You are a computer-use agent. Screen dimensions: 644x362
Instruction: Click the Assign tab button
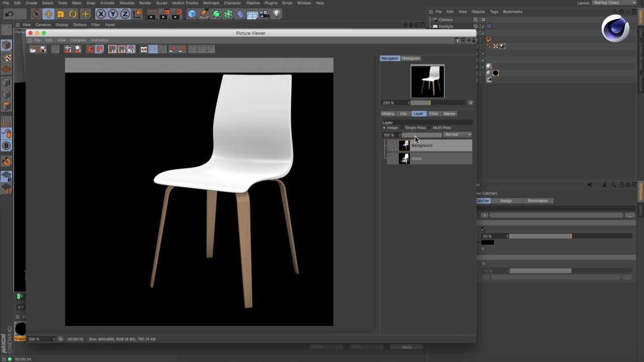pos(506,201)
